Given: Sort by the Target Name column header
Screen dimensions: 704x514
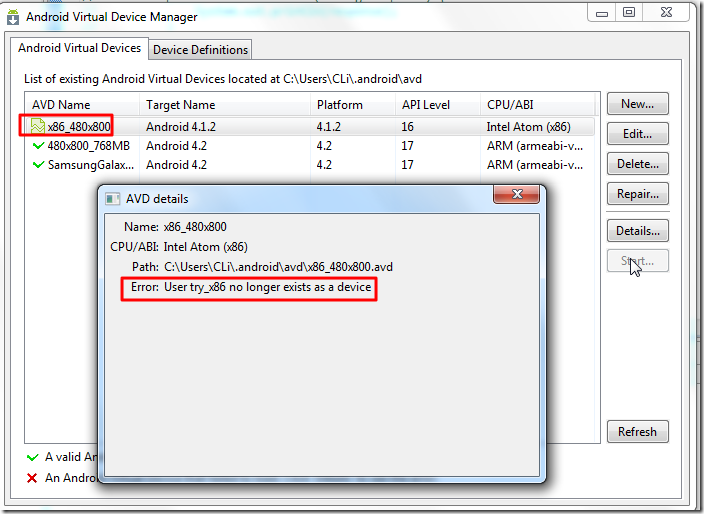Looking at the screenshot, I should point(225,105).
